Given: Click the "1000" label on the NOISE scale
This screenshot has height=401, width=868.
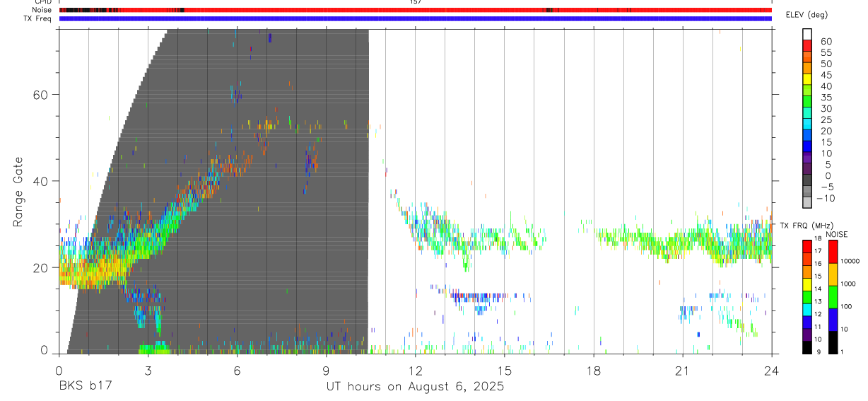Looking at the screenshot, I should (848, 284).
